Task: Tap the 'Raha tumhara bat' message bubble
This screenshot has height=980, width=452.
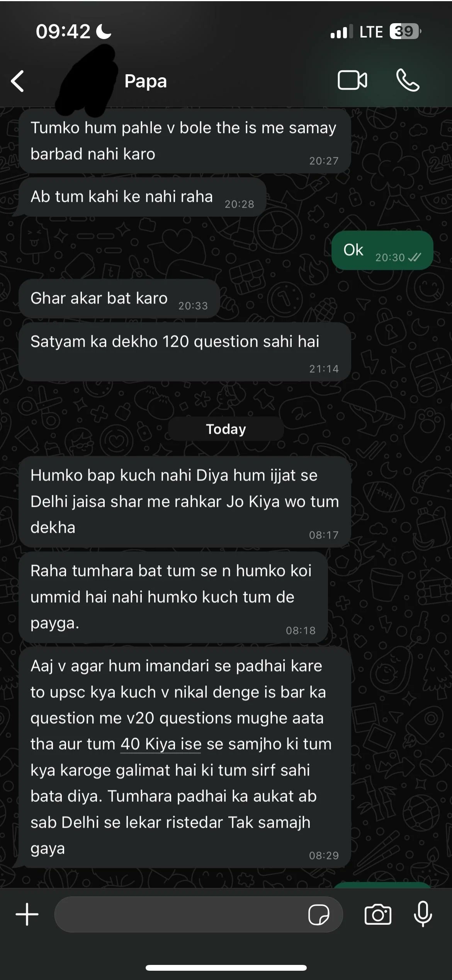Action: click(x=173, y=597)
